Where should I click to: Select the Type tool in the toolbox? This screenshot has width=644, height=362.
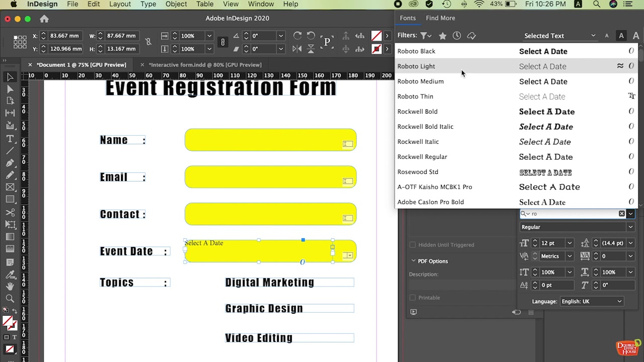click(10, 139)
